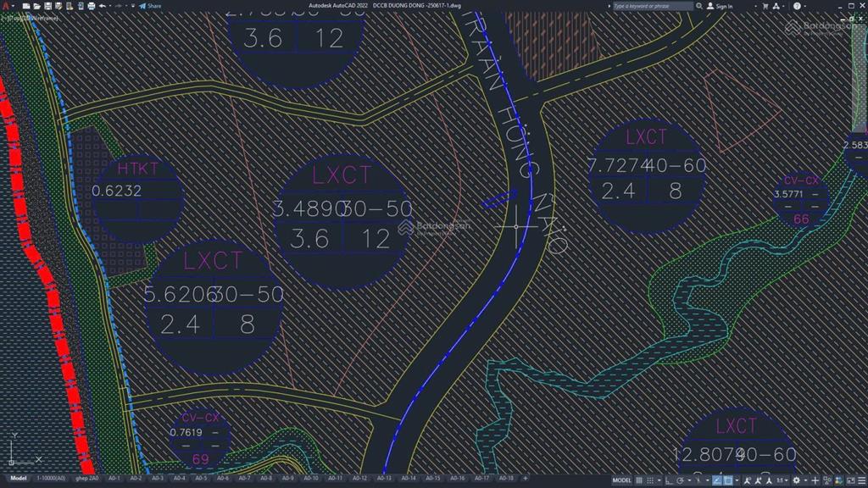The height and width of the screenshot is (488, 868).
Task: Click the Save icon in quick access toolbar
Action: (x=47, y=6)
